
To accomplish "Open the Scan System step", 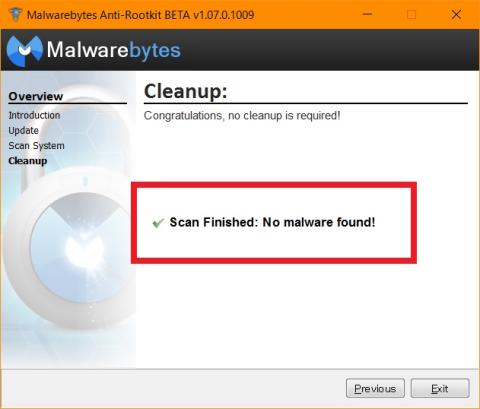I will point(36,146).
